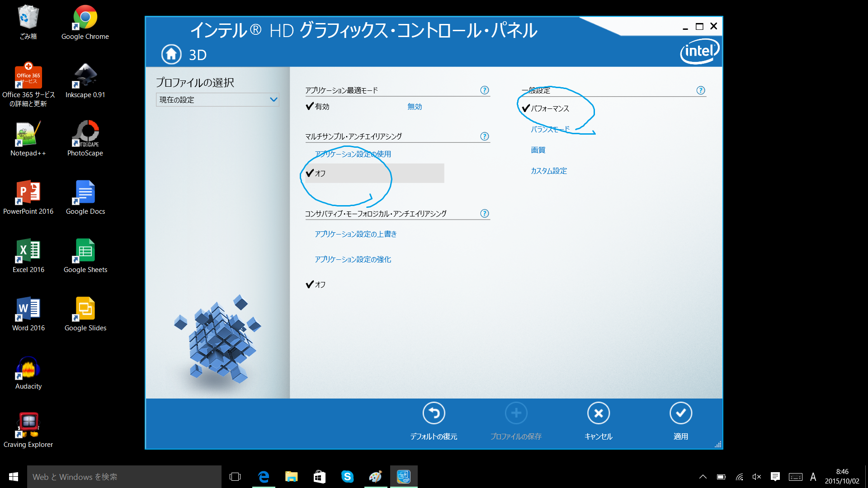This screenshot has height=488, width=868.
Task: Open help for マルチサンプル・アンチエイリアシング
Action: (x=484, y=136)
